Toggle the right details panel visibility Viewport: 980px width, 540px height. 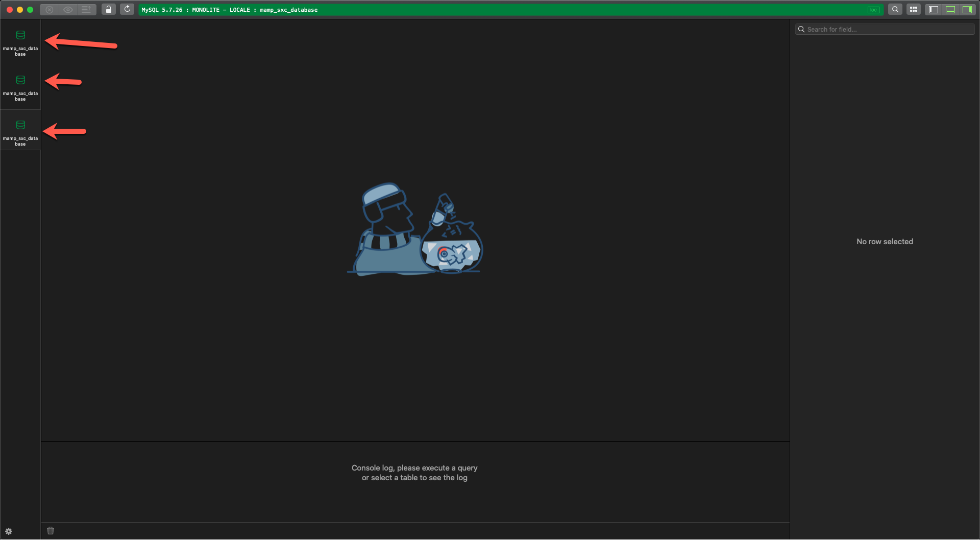click(968, 9)
